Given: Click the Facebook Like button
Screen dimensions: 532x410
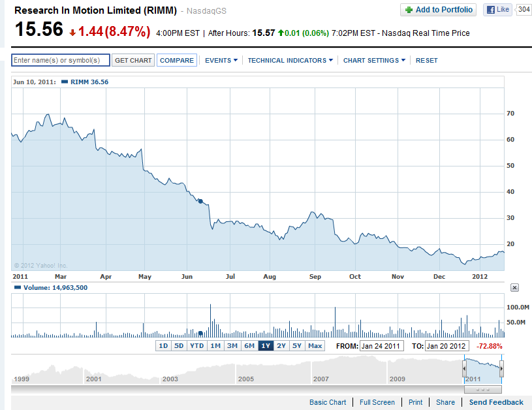Looking at the screenshot, I should tap(498, 10).
